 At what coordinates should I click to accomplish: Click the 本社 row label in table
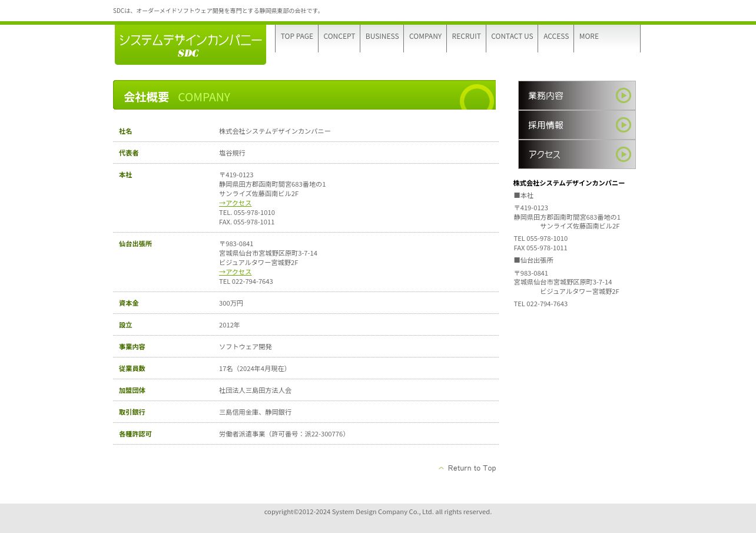coord(125,175)
